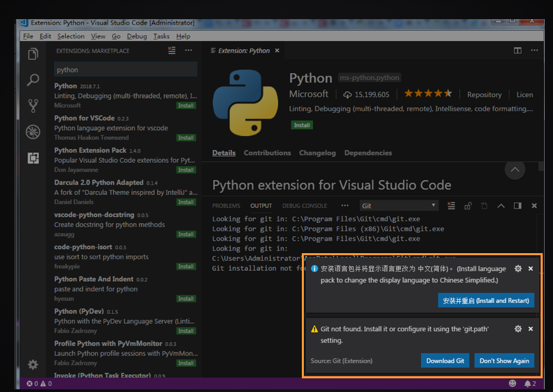Open errors and warnings status indicator

pos(39,384)
